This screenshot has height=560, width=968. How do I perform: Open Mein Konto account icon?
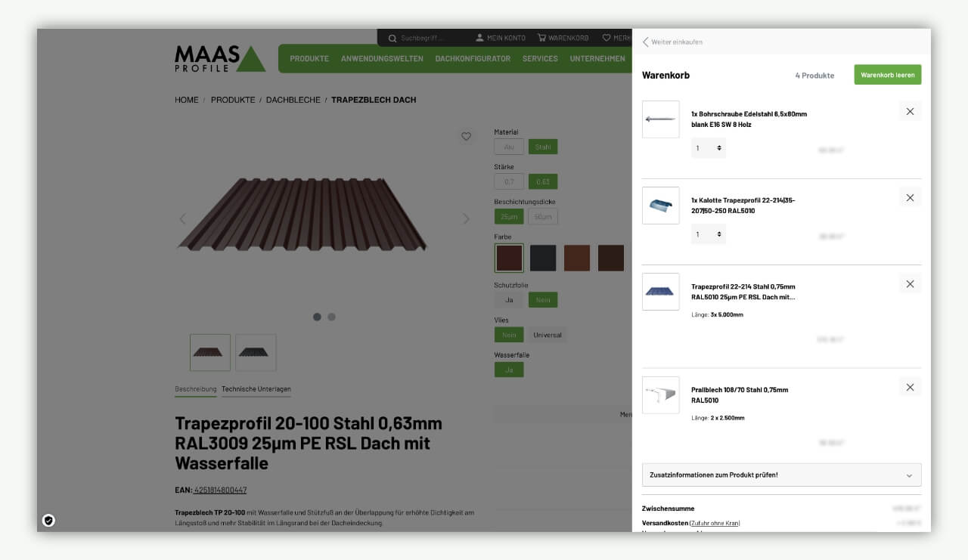(479, 38)
